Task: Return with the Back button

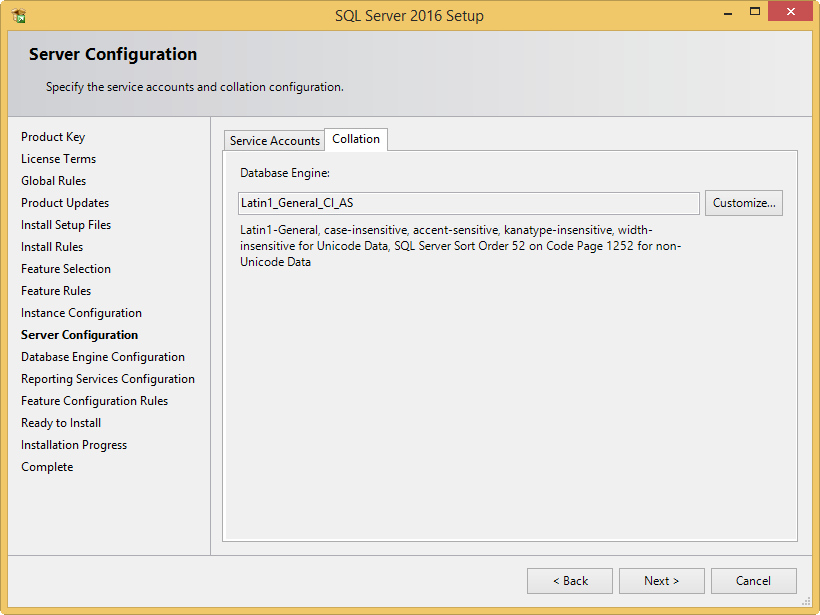Action: (570, 581)
